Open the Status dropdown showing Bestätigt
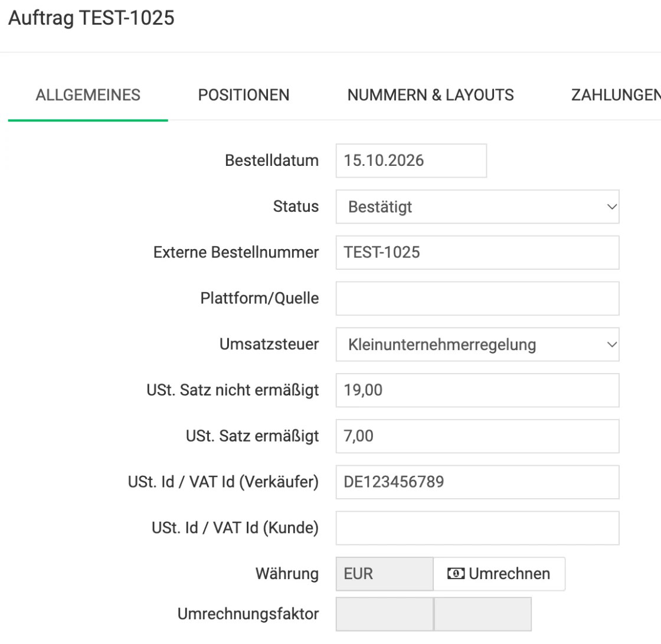The image size is (661, 644). pos(477,207)
